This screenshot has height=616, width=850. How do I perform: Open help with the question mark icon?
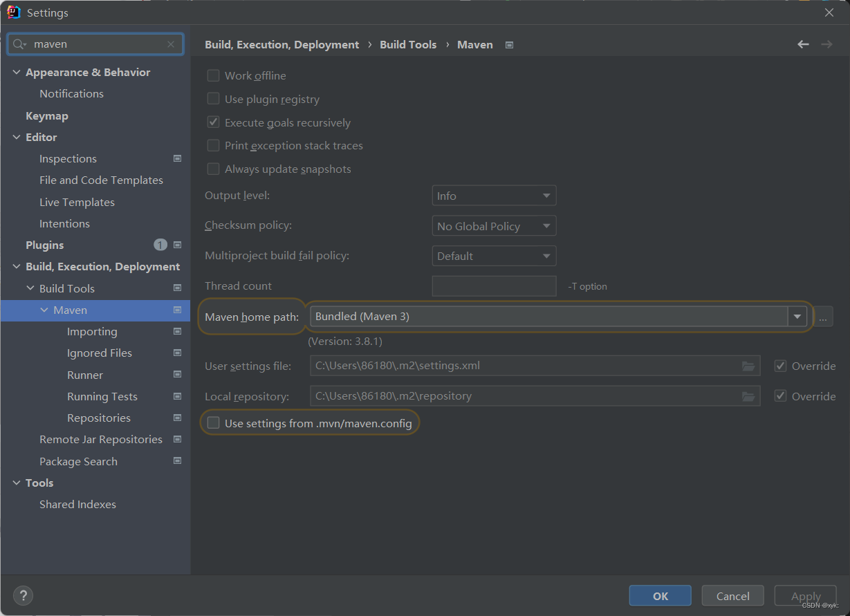click(x=23, y=595)
